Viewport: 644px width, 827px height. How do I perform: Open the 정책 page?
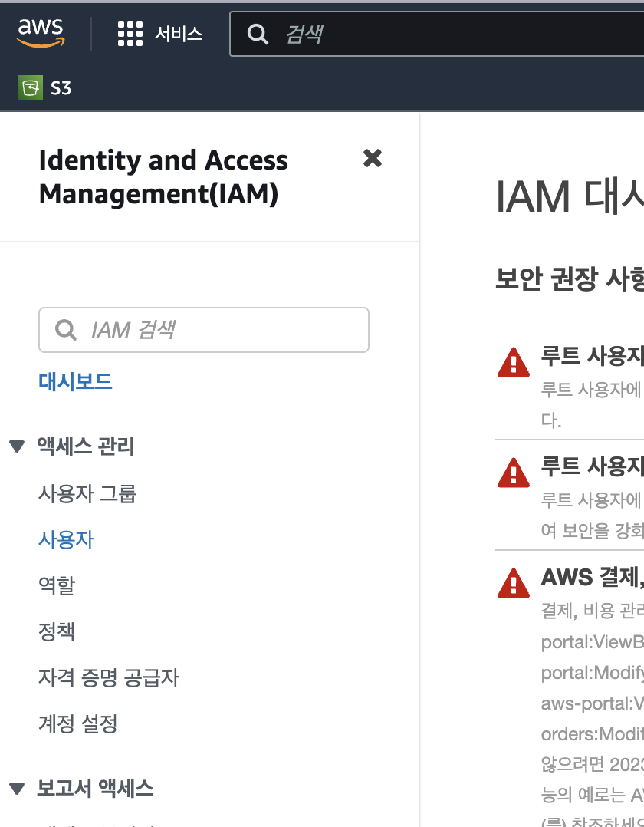tap(57, 631)
